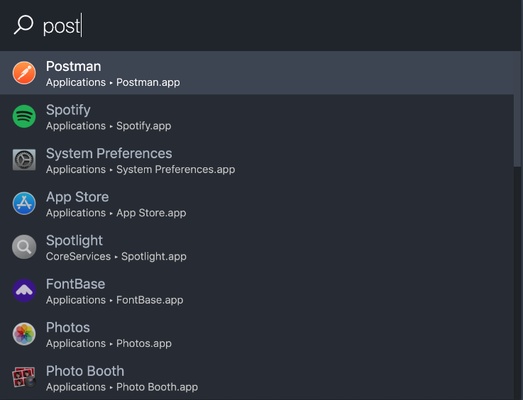Click the "Applications ▸ Photos.app" path text

[109, 344]
